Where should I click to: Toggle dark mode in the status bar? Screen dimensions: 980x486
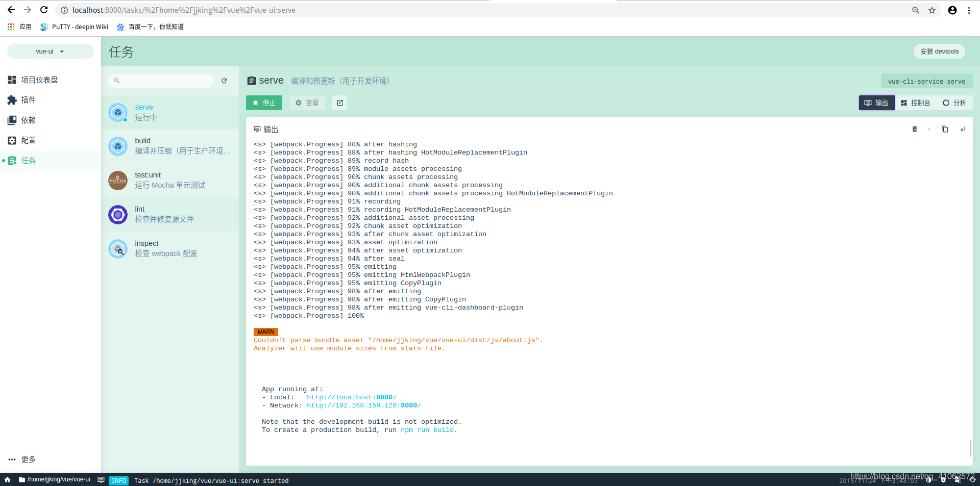coord(929,480)
